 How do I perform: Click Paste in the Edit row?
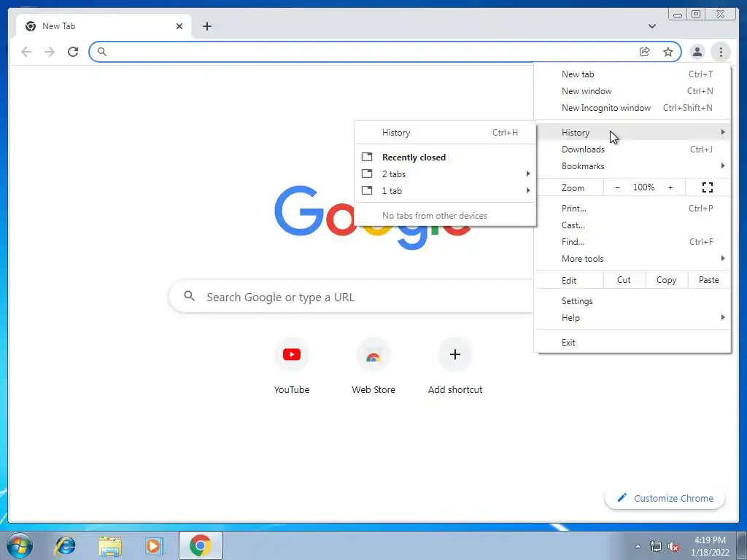709,280
